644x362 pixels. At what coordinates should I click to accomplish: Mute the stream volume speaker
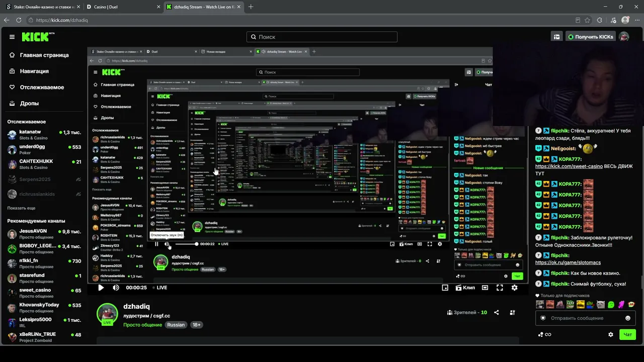point(116,288)
